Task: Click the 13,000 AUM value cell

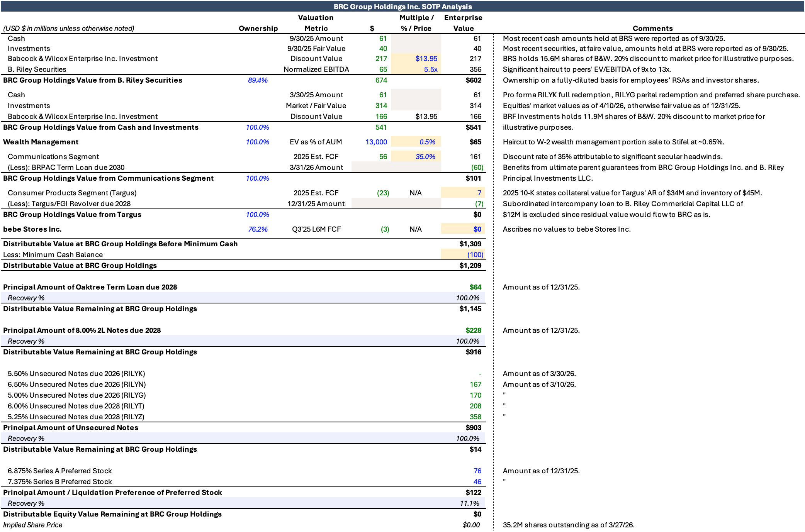Action: click(x=376, y=142)
